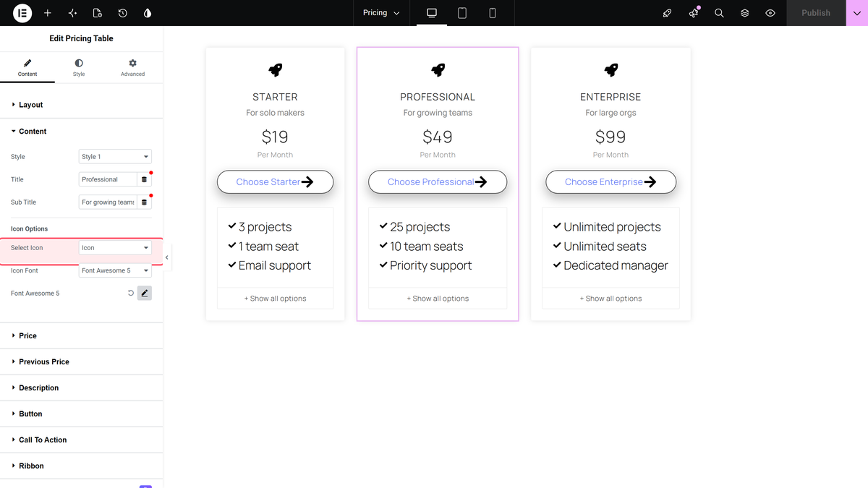Expand the Price section
Image resolution: width=868 pixels, height=488 pixels.
point(82,336)
